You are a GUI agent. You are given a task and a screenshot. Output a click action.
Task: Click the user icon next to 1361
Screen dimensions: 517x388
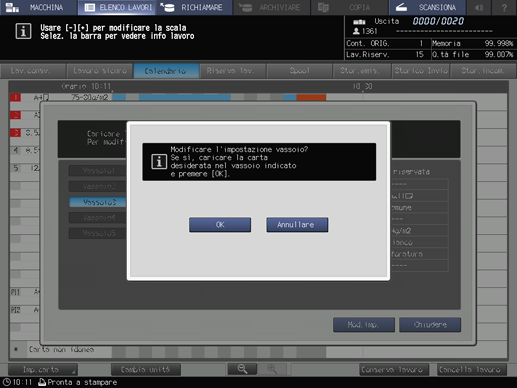[356, 31]
